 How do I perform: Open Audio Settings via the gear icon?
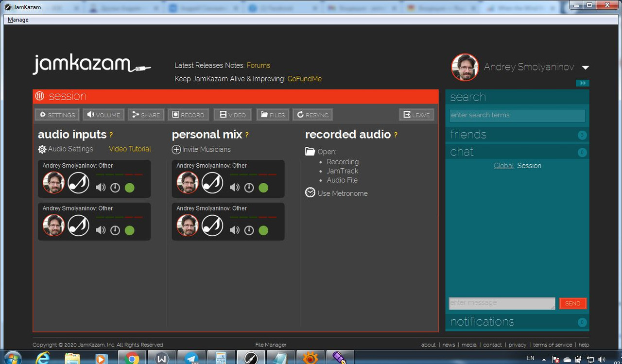click(42, 149)
